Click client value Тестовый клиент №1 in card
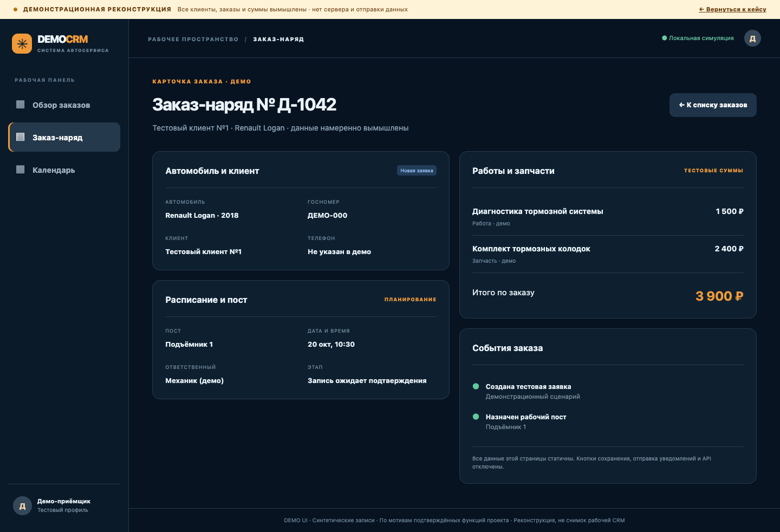 203,252
